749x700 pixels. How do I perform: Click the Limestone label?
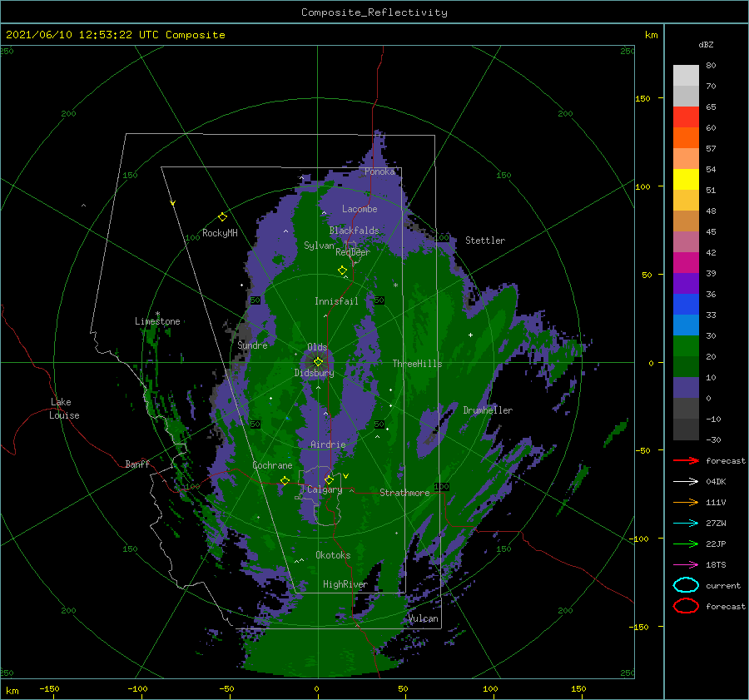click(x=157, y=321)
